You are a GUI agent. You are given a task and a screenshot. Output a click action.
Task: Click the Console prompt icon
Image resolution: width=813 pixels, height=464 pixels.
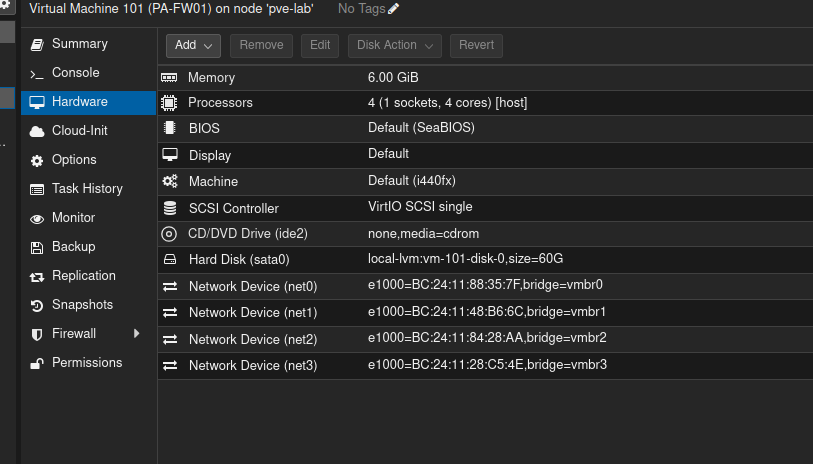[x=37, y=74]
